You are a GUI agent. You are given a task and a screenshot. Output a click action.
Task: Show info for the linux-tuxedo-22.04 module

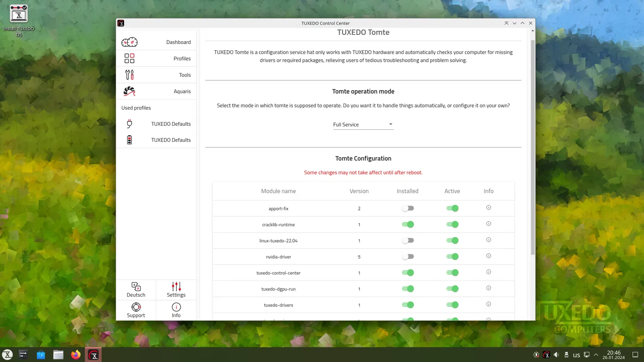(489, 240)
